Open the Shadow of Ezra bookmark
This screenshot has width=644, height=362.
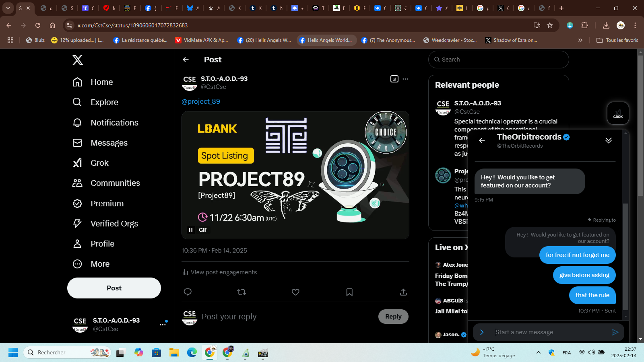(x=511, y=40)
